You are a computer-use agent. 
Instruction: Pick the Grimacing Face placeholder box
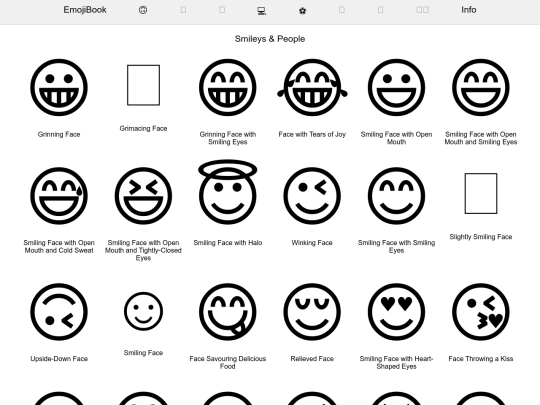[143, 85]
